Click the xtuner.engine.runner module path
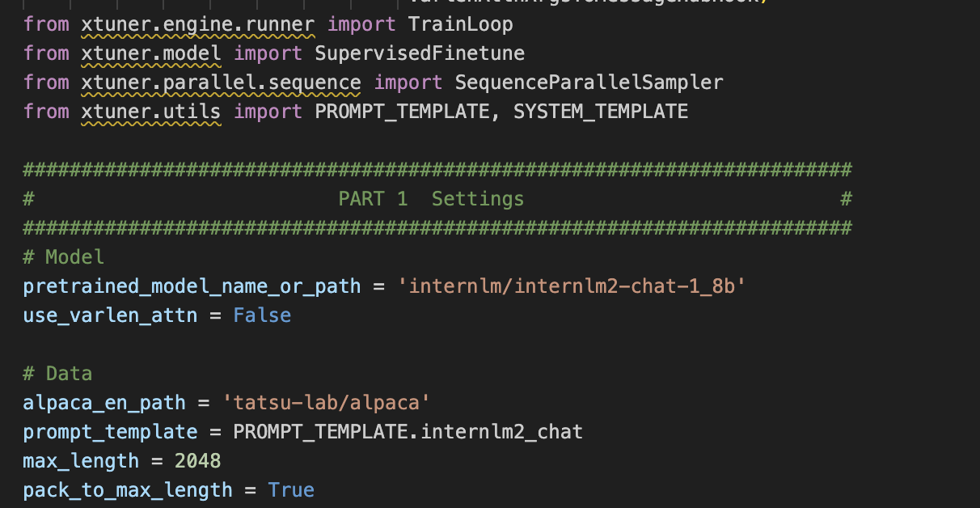This screenshot has width=980, height=508. click(197, 24)
